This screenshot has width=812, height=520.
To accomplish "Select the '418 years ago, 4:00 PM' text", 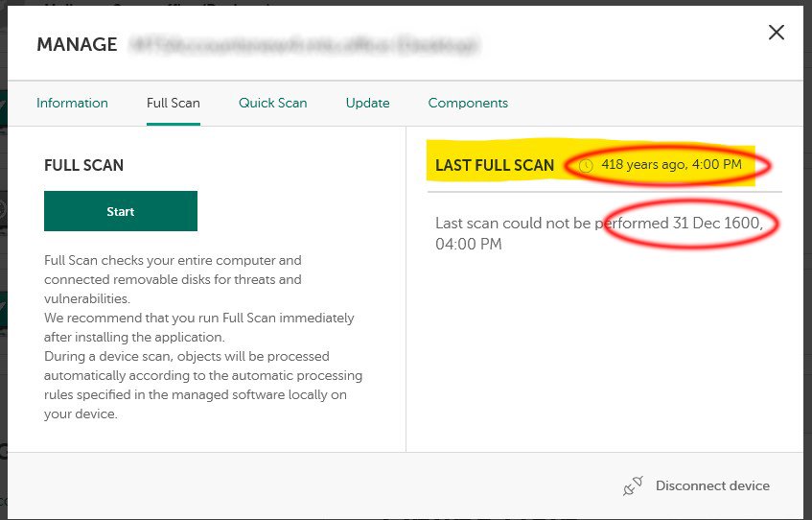I will point(671,164).
